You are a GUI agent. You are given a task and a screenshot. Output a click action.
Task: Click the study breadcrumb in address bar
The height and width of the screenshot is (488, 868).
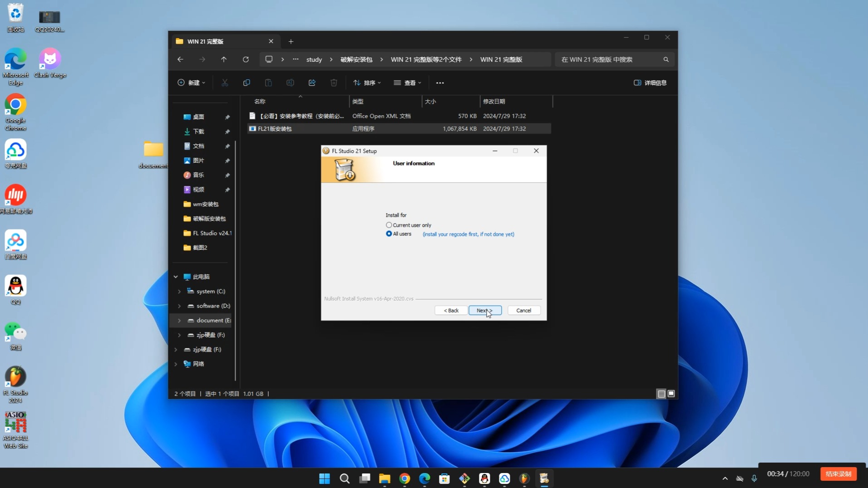[x=314, y=59]
